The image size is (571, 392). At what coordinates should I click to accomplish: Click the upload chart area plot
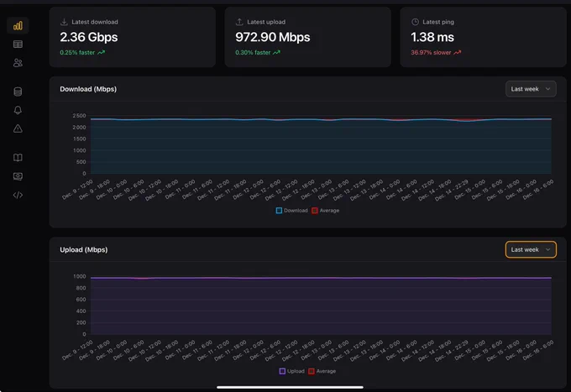pyautogui.click(x=321, y=306)
